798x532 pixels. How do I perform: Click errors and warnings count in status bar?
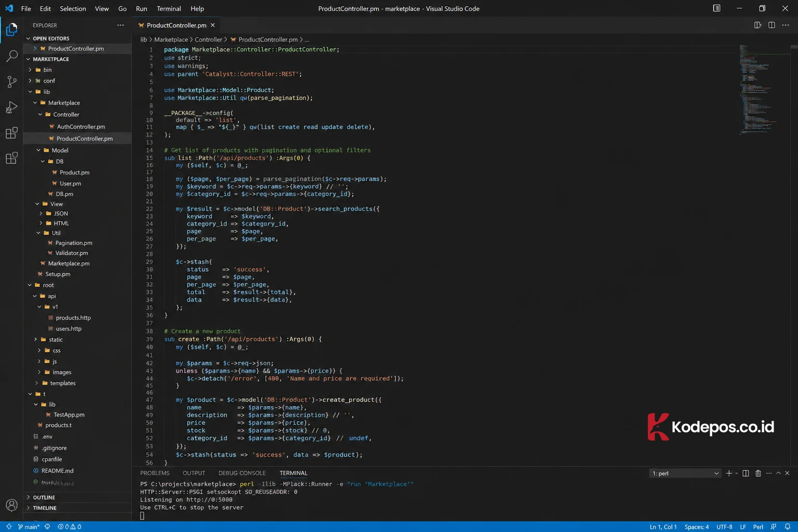point(70,527)
